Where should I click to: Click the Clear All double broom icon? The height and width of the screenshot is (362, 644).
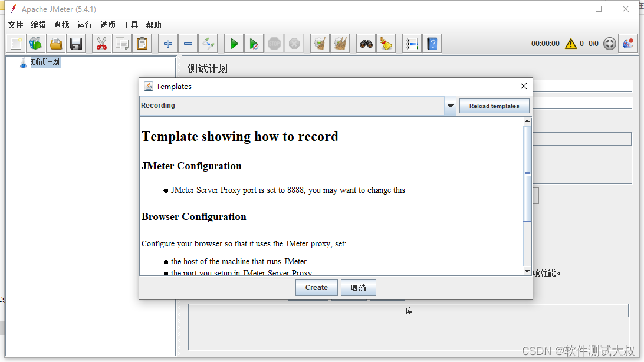pyautogui.click(x=340, y=44)
